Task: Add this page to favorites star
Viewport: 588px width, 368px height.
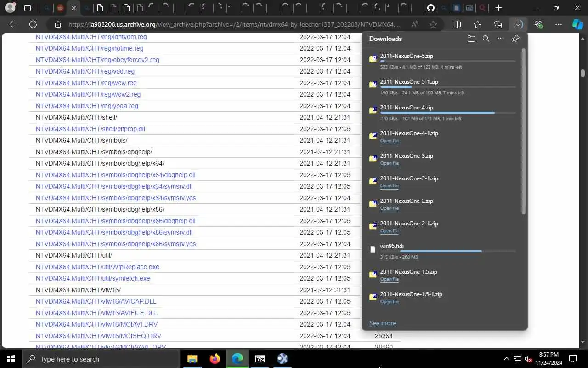Action: point(433,24)
